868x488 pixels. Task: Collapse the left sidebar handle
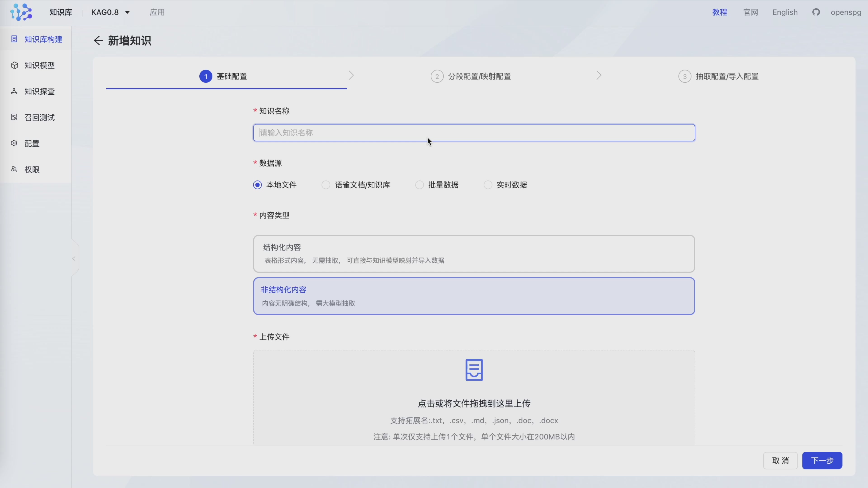[74, 259]
